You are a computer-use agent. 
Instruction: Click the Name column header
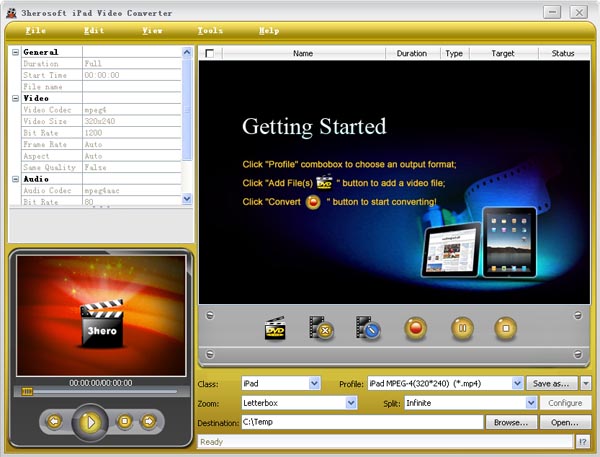click(303, 53)
